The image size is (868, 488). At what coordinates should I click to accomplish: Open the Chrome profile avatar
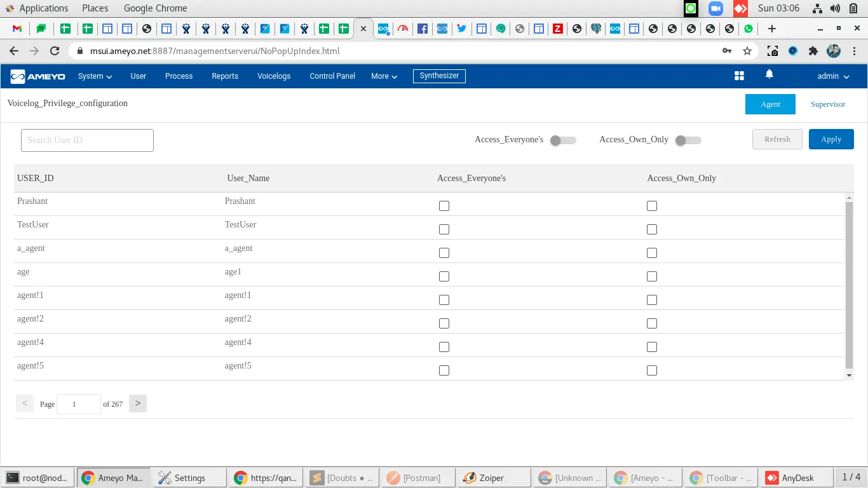coord(833,51)
